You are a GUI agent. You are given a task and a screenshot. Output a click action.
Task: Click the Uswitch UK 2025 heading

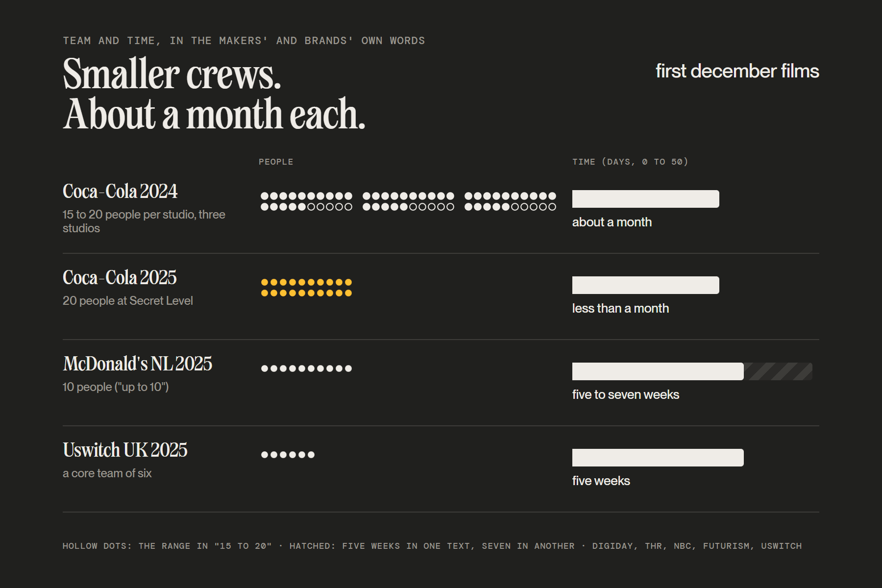125,450
